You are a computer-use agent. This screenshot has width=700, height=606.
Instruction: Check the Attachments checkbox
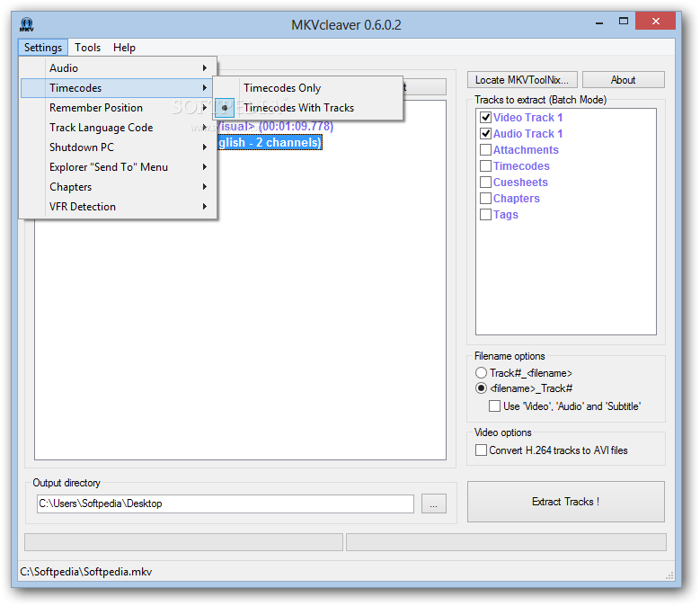click(485, 149)
